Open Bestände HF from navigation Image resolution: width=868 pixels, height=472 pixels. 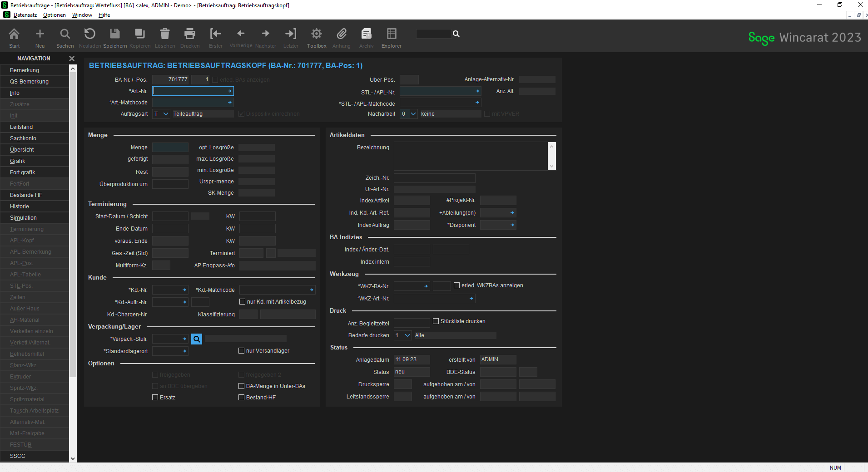point(35,195)
